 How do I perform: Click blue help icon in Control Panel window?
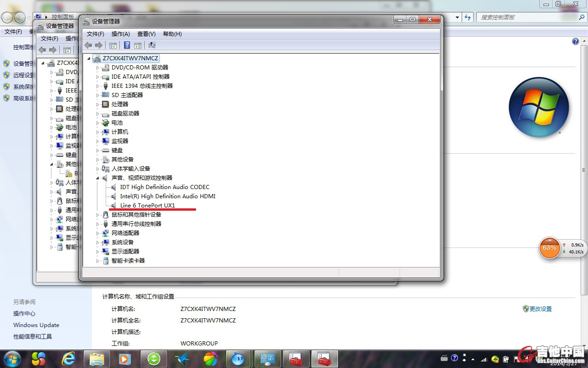(576, 41)
